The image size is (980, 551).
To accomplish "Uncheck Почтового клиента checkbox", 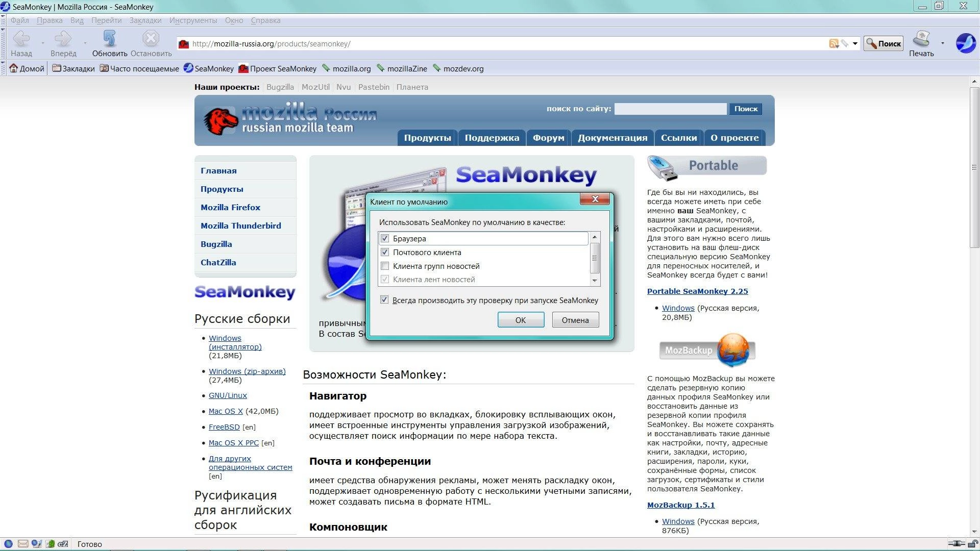I will [385, 252].
